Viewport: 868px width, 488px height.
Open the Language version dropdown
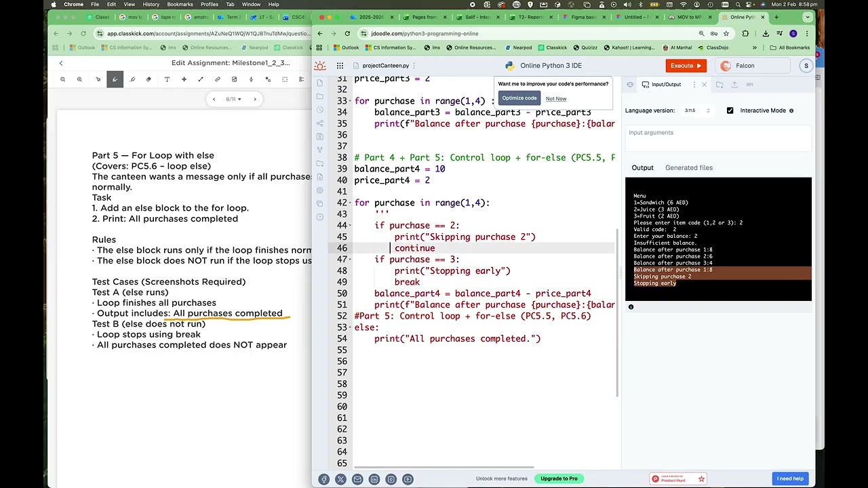[x=697, y=110]
